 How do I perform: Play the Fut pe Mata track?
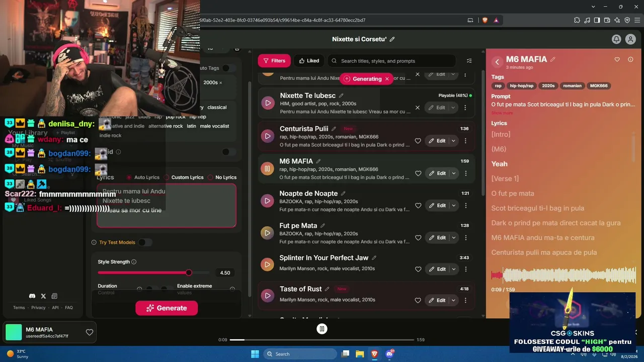pyautogui.click(x=268, y=233)
